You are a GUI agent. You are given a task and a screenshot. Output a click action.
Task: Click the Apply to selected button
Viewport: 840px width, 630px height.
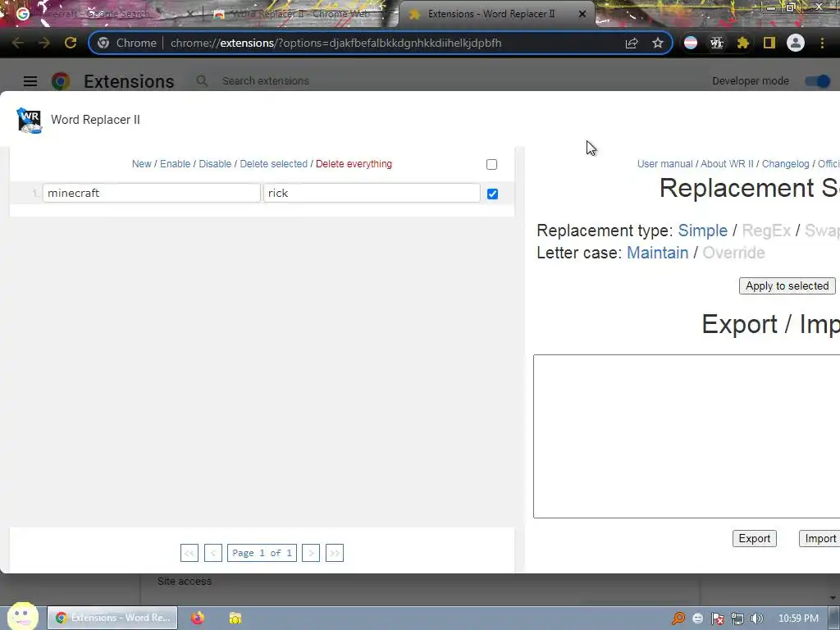(787, 286)
